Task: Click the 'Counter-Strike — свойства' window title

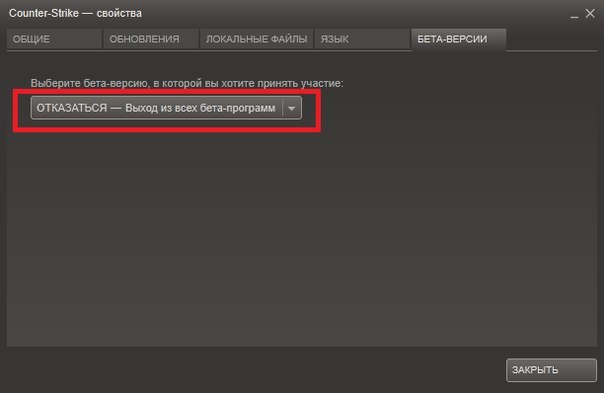Action: 75,13
